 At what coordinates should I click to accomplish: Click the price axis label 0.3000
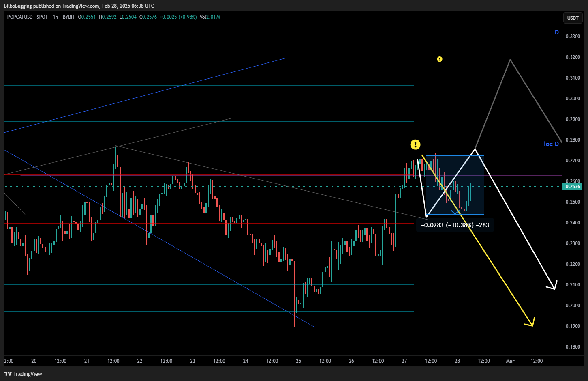tap(573, 99)
